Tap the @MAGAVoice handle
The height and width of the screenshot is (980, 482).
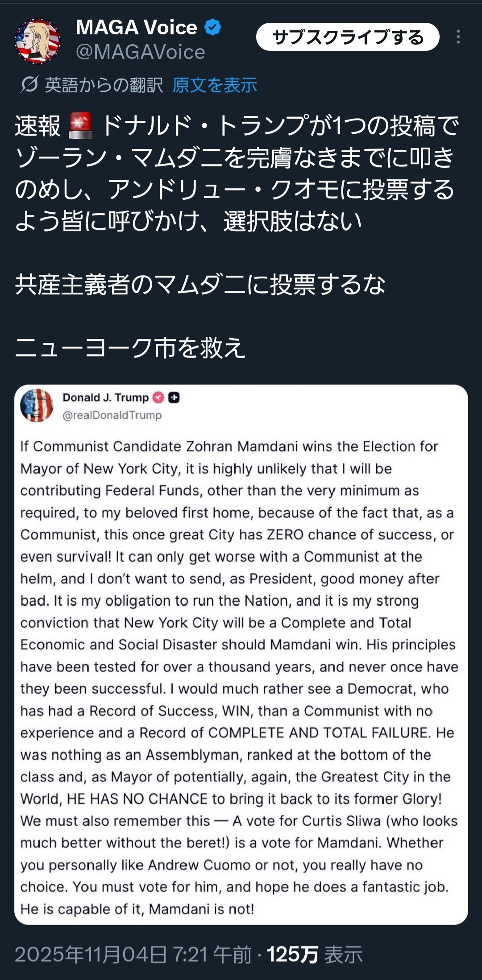click(x=141, y=53)
